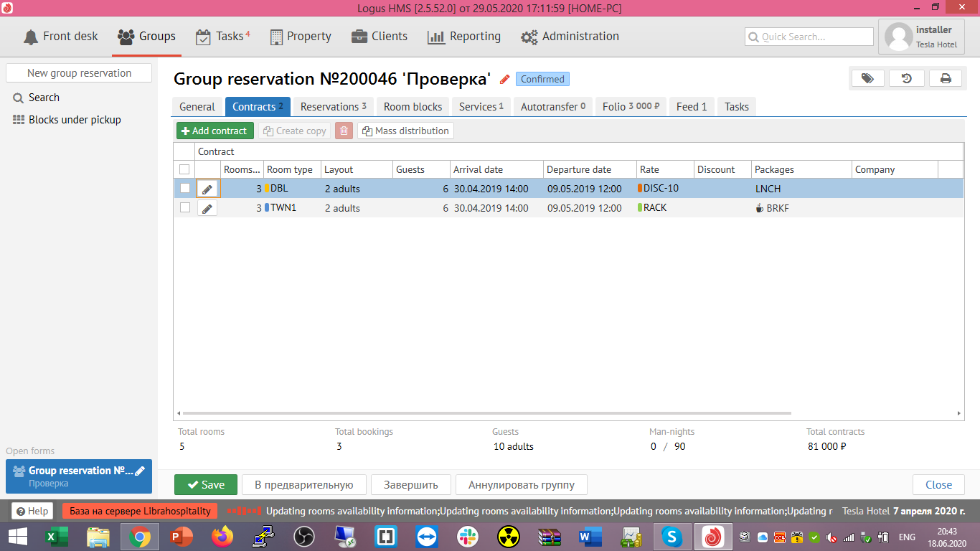Screen dimensions: 980x551
Task: Open the Administration menu
Action: pos(570,37)
